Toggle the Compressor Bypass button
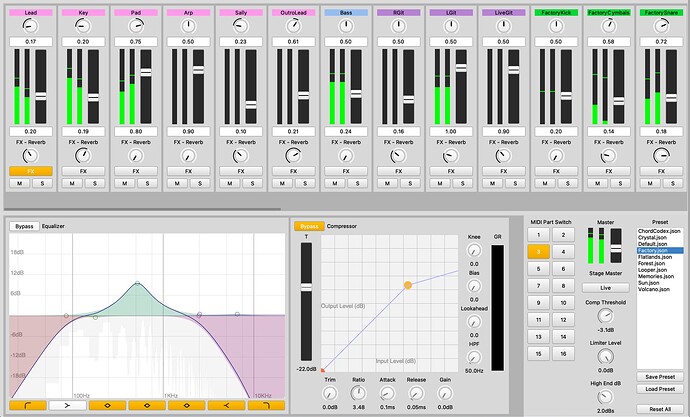Viewport: 690px width, 417px height. click(x=309, y=226)
